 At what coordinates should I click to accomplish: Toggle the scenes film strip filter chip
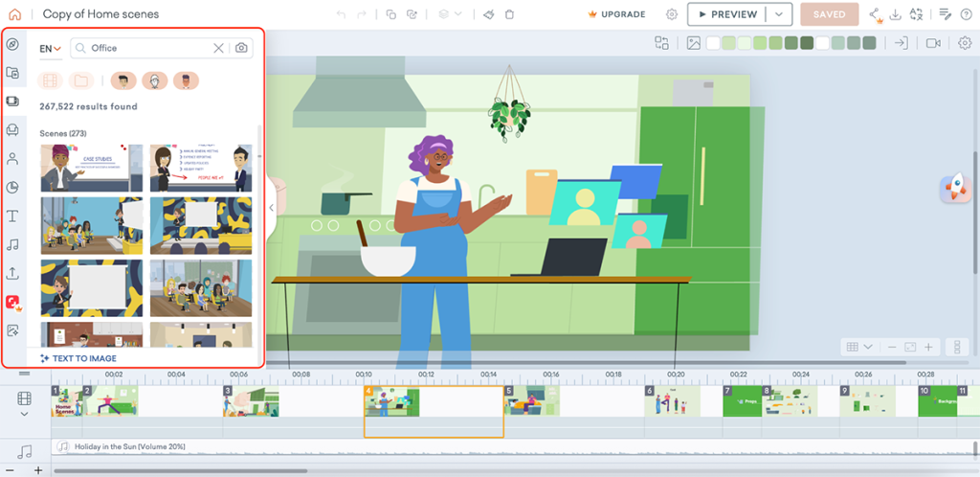click(50, 80)
